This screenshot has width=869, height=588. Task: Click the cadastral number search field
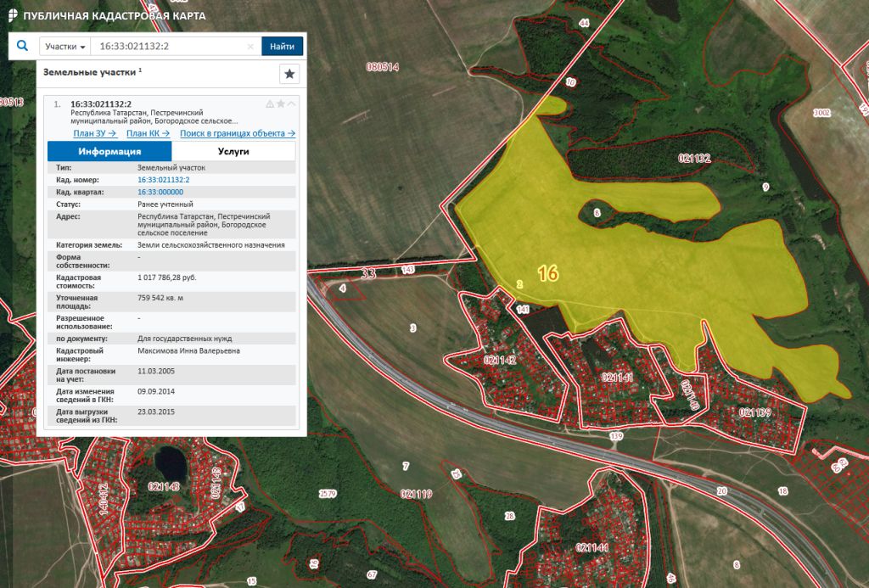coord(170,47)
